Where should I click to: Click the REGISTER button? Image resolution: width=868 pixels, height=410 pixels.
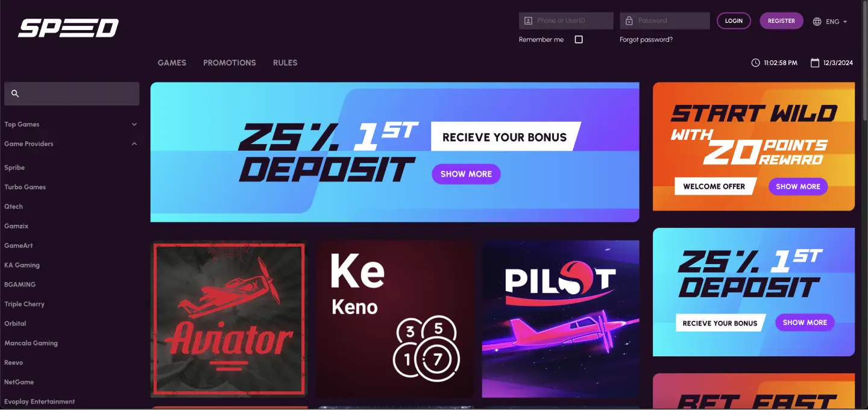781,20
